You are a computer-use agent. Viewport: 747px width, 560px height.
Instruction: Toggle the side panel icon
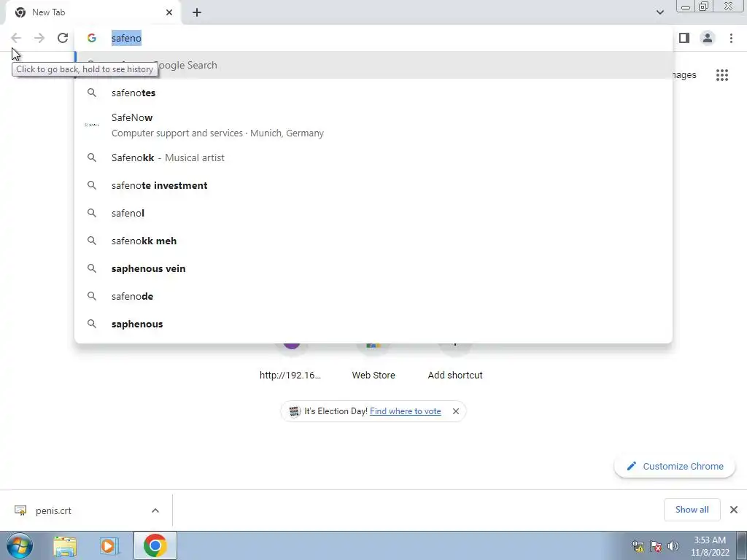684,38
